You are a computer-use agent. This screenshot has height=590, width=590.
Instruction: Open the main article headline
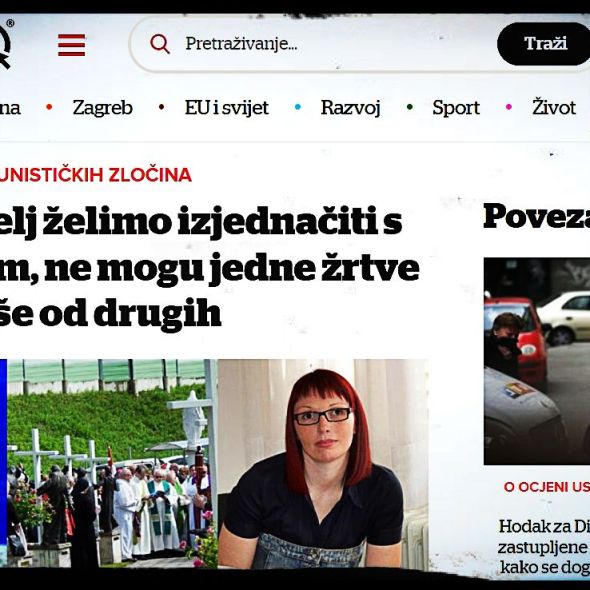point(210,268)
